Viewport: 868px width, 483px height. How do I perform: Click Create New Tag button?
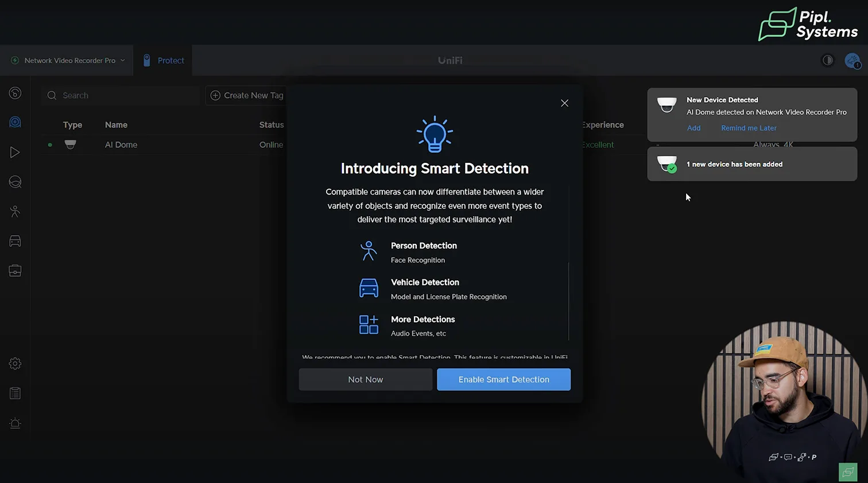click(247, 95)
